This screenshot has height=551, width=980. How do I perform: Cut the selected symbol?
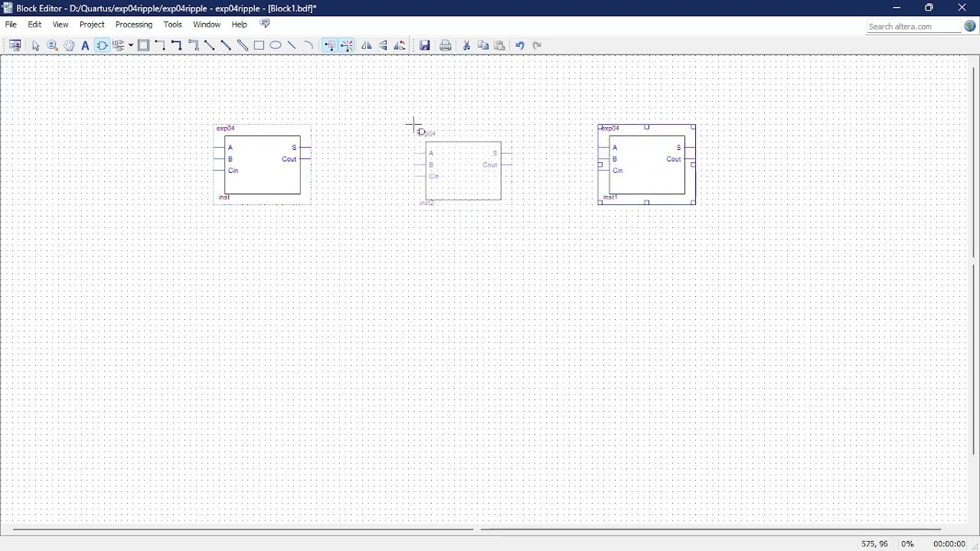click(466, 46)
